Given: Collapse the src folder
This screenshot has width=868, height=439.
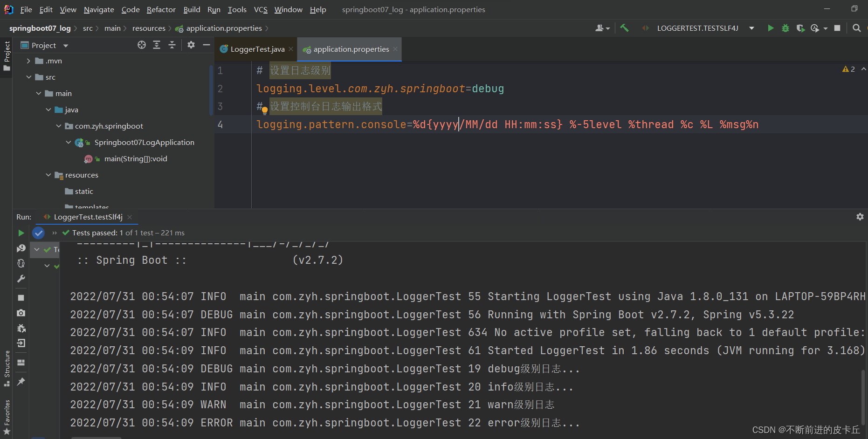Looking at the screenshot, I should pos(28,77).
